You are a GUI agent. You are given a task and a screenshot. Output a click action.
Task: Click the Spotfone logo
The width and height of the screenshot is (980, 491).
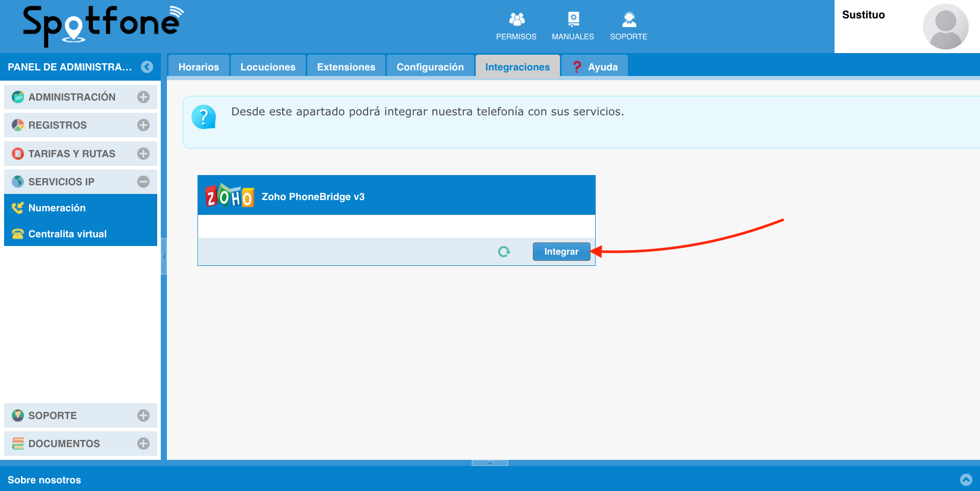tap(103, 26)
